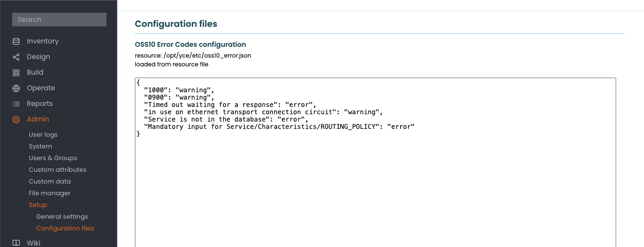Go to Users & Groups
This screenshot has height=247, width=644.
click(53, 158)
